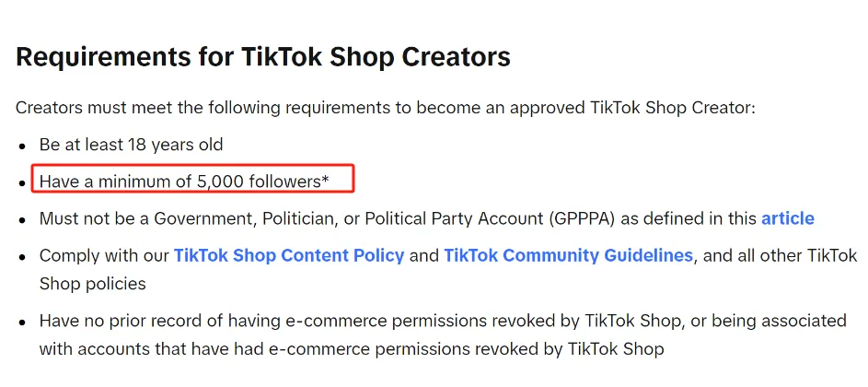
Task: Open the GPPPA definition "article" link
Action: 788,218
